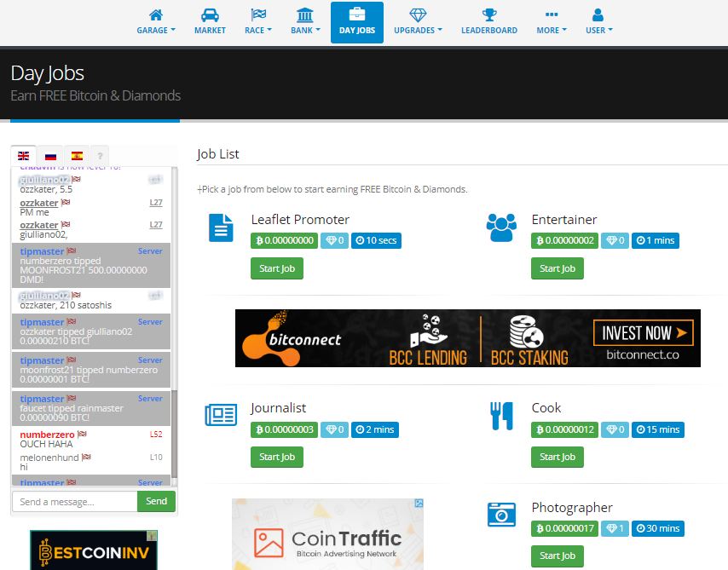
Task: Click Entertainer 0.00000002 bitcoin reward badge
Action: 565,240
